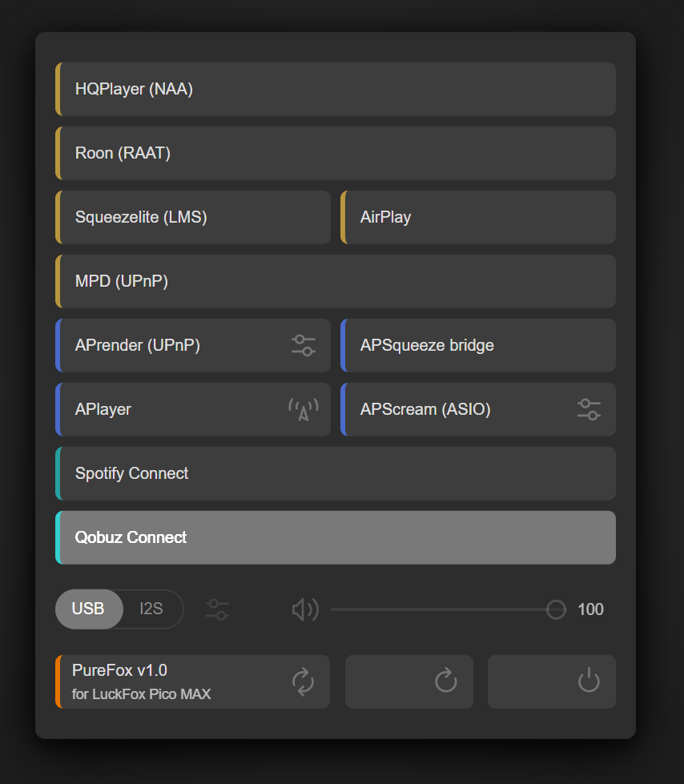This screenshot has width=684, height=784.
Task: Switch output to USB
Action: (x=88, y=609)
